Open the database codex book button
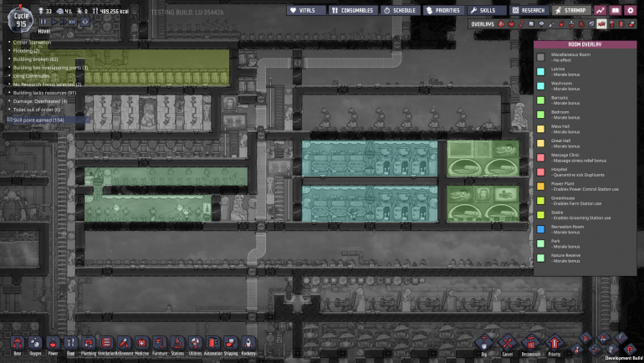This screenshot has width=644, height=363. 615,10
